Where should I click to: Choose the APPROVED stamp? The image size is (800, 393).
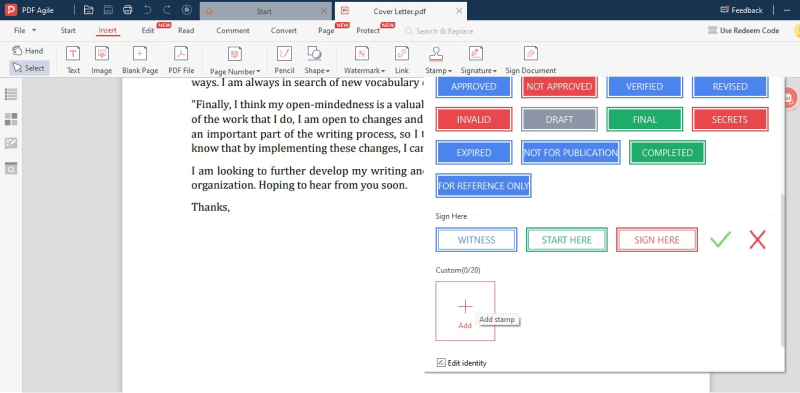(473, 86)
